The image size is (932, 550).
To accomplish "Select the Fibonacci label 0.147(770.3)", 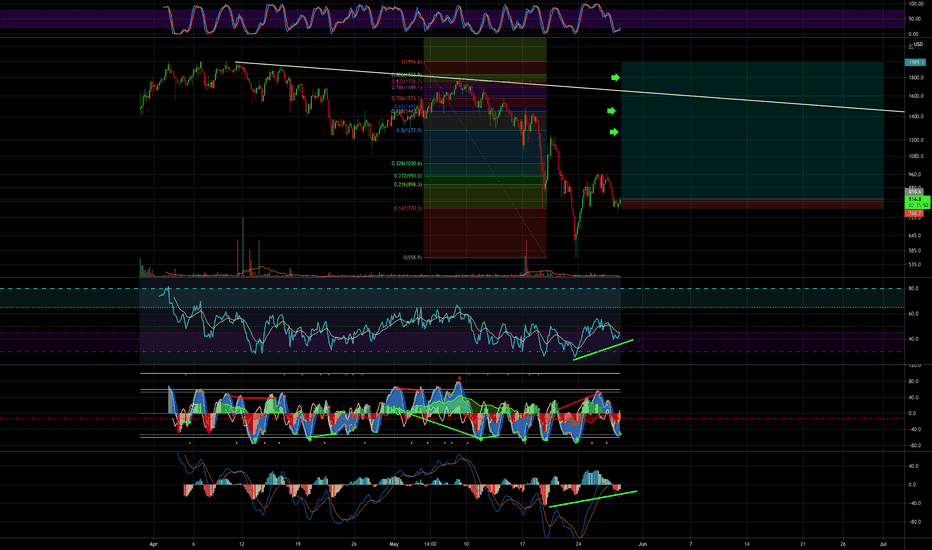I will coord(408,208).
